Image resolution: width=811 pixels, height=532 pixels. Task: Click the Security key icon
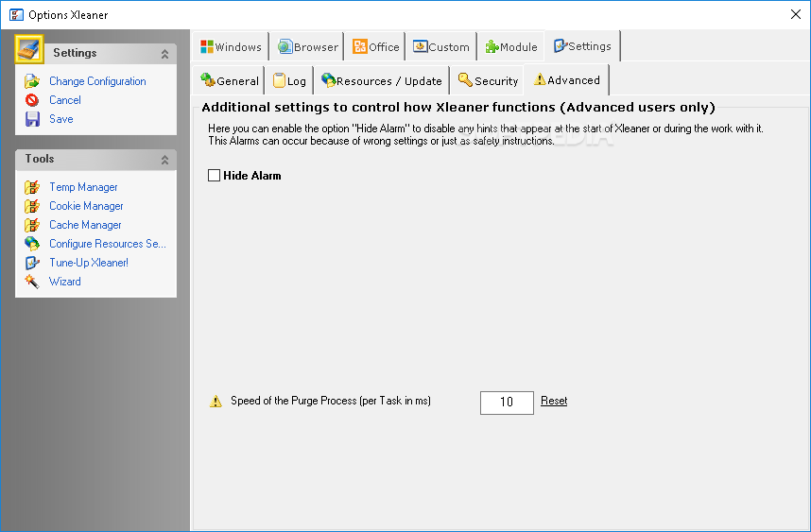click(x=465, y=79)
